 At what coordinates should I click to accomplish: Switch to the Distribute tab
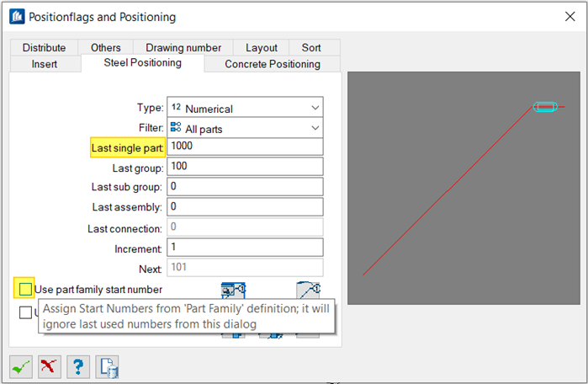45,48
